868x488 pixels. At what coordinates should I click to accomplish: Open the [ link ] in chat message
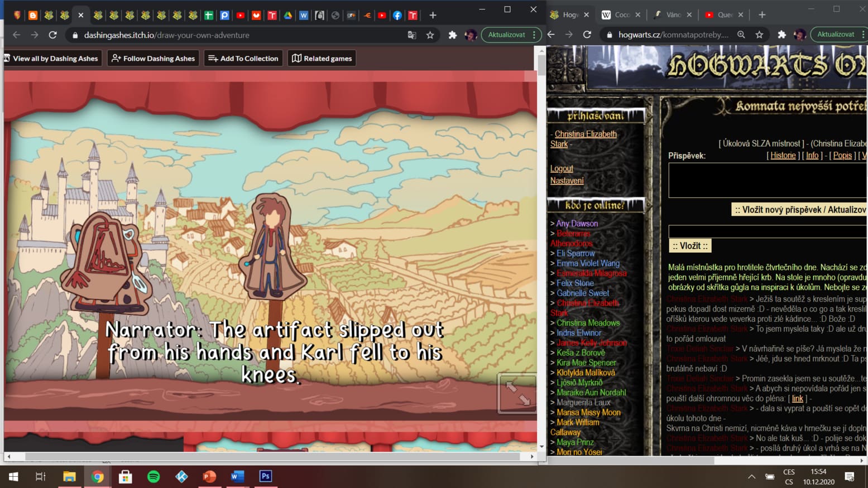tap(798, 398)
